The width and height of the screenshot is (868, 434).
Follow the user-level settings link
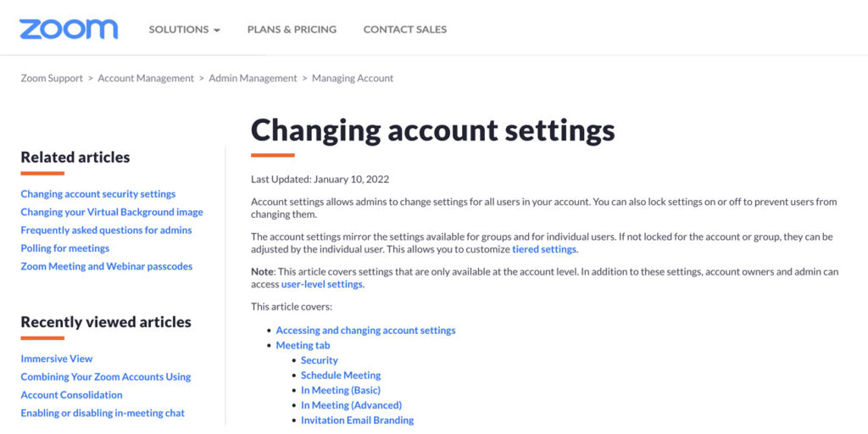322,284
